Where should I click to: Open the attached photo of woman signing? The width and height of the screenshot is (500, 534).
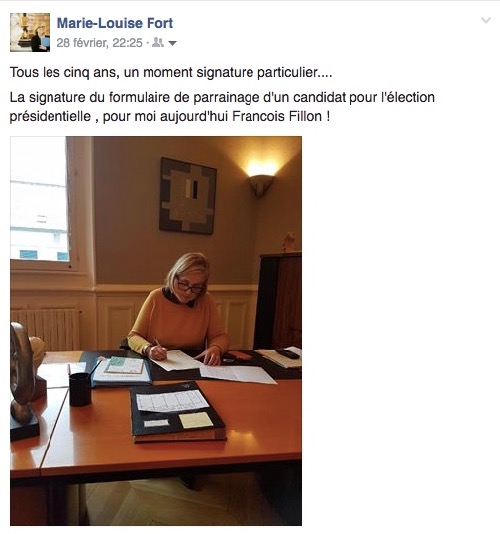click(156, 331)
